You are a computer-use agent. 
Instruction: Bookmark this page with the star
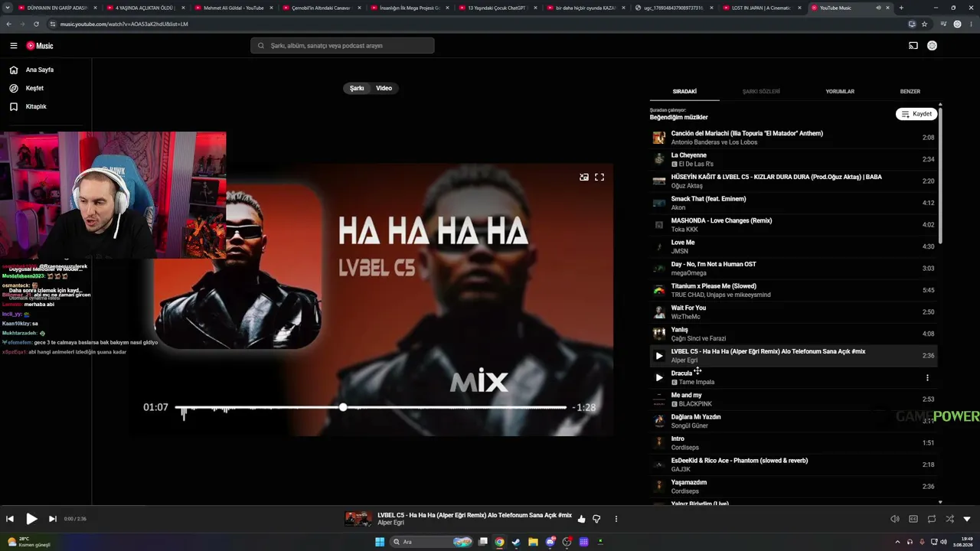925,24
